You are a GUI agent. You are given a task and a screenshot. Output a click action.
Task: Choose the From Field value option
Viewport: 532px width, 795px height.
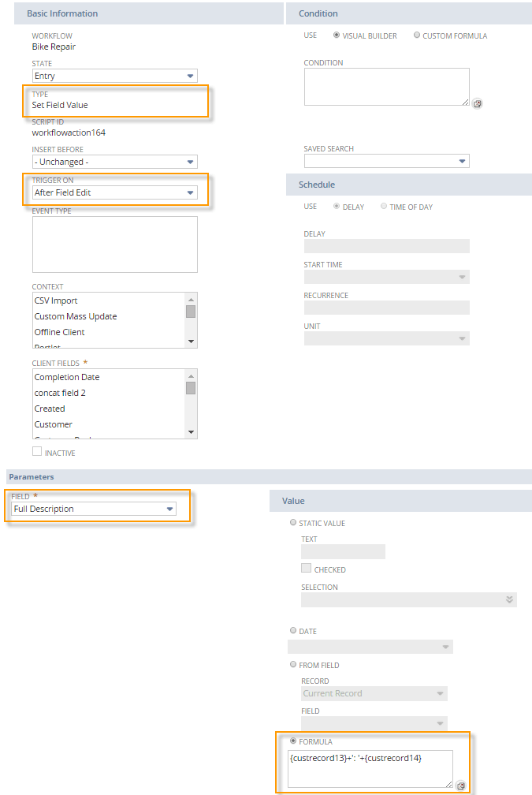click(x=293, y=665)
